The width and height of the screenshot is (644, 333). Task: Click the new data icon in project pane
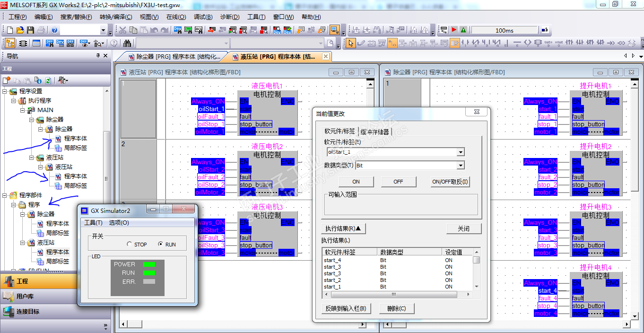[7, 80]
